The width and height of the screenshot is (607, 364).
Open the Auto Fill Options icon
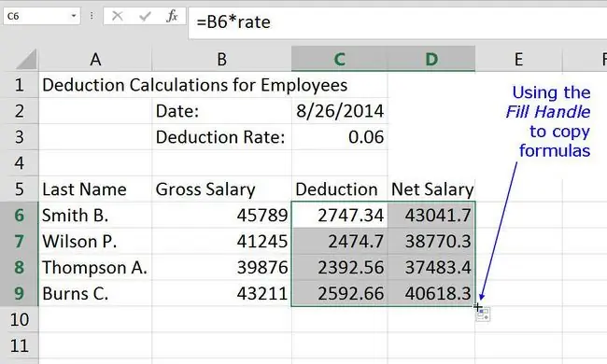(483, 315)
